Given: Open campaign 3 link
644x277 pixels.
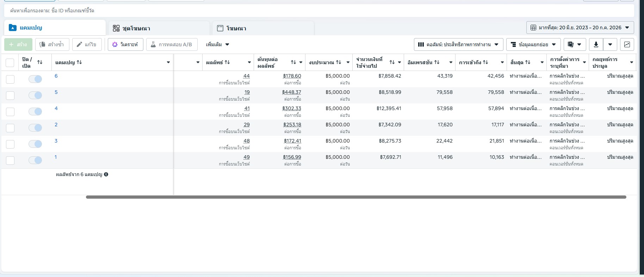Looking at the screenshot, I should [x=56, y=141].
